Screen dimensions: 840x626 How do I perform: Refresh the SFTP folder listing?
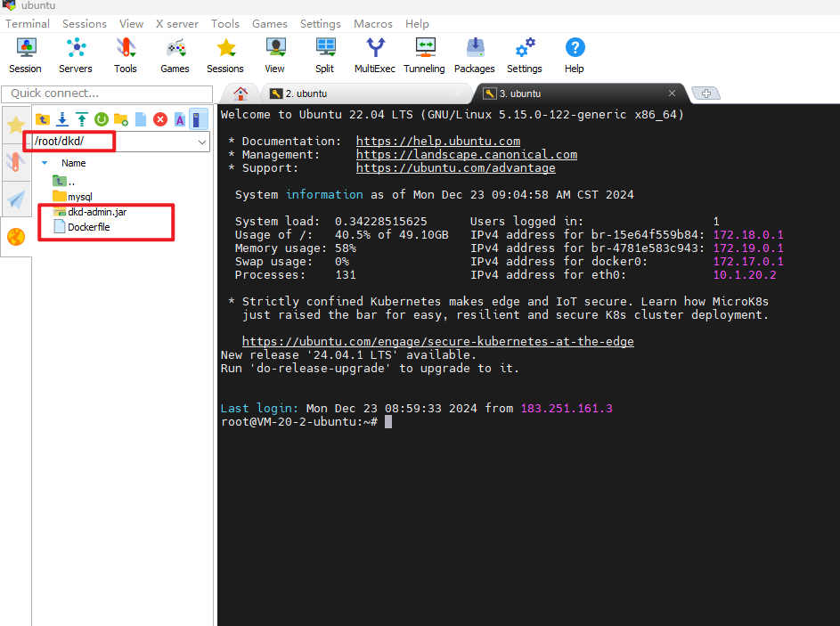point(102,119)
